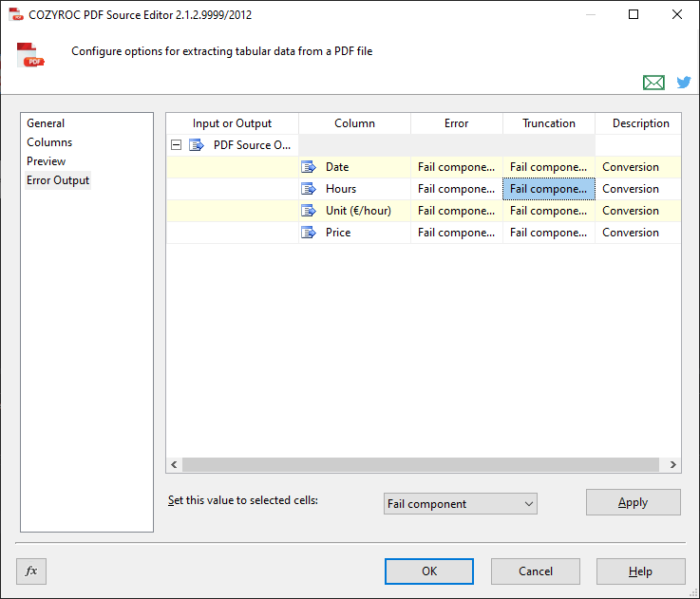
Task: Open Help for the editor
Action: click(640, 571)
